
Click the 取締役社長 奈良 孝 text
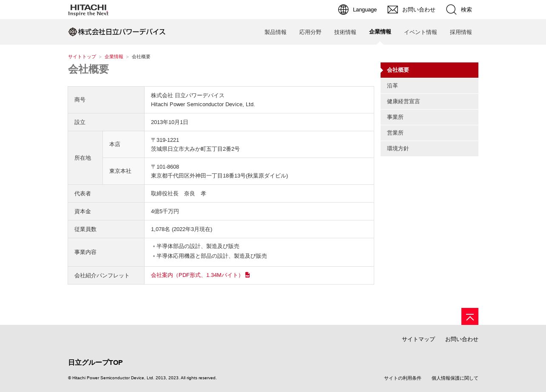point(179,194)
